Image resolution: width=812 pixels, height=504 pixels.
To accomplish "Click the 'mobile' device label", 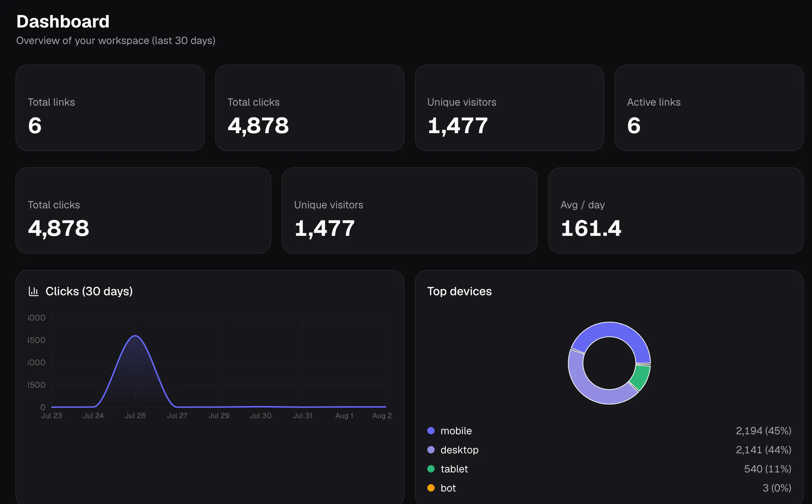I will 456,431.
